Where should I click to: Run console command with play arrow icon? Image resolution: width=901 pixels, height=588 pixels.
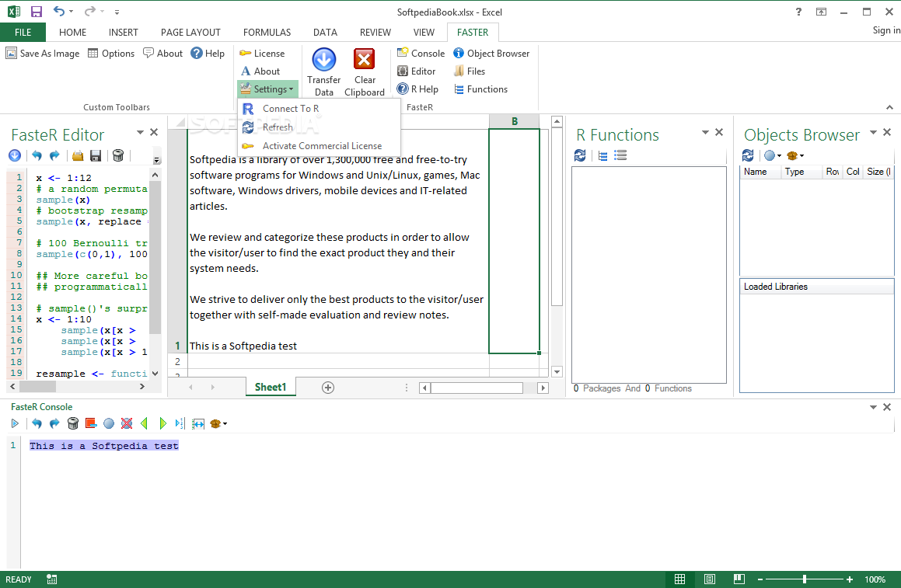click(x=15, y=423)
